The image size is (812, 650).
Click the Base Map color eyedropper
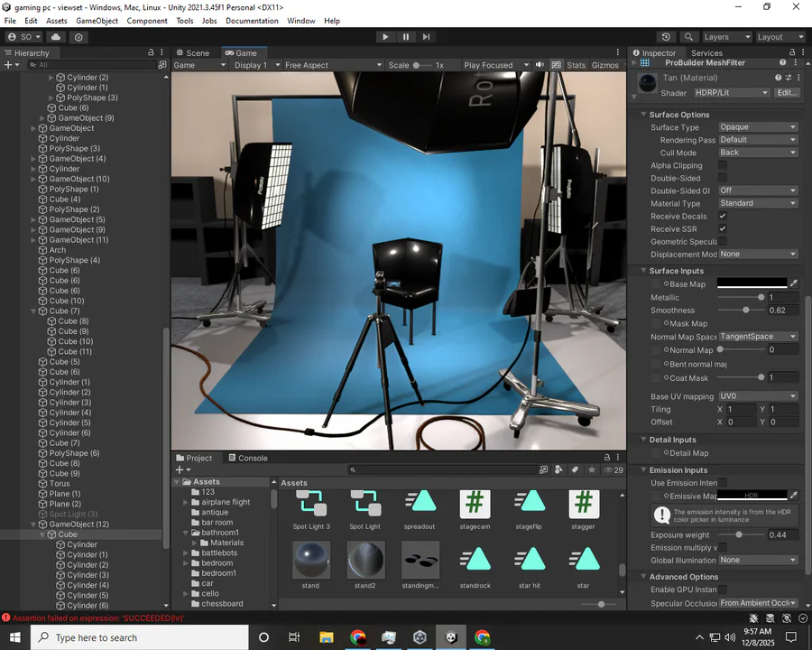(x=793, y=283)
